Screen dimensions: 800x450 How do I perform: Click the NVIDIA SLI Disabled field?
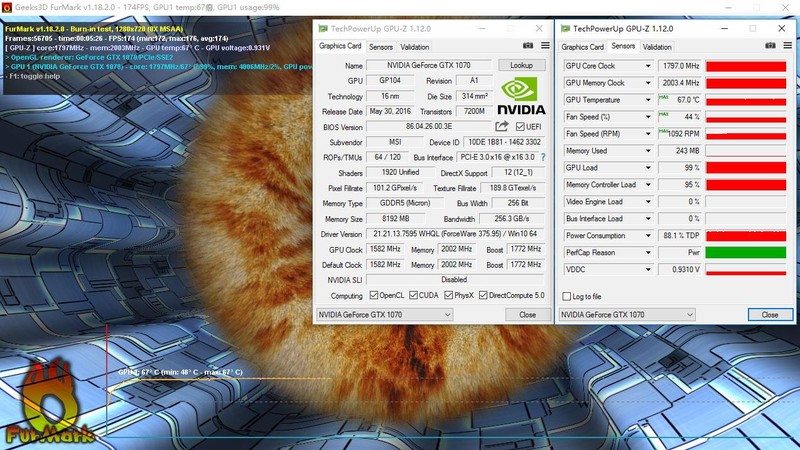(455, 280)
